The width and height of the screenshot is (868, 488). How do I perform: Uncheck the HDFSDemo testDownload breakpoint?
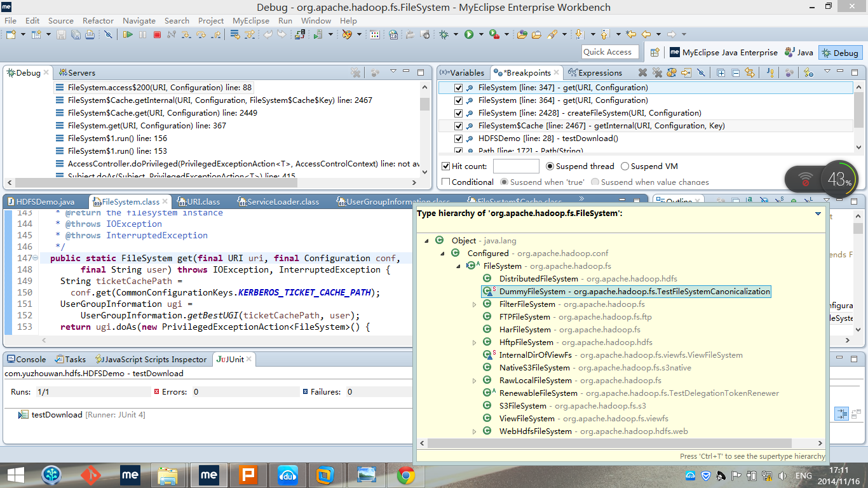tap(458, 138)
